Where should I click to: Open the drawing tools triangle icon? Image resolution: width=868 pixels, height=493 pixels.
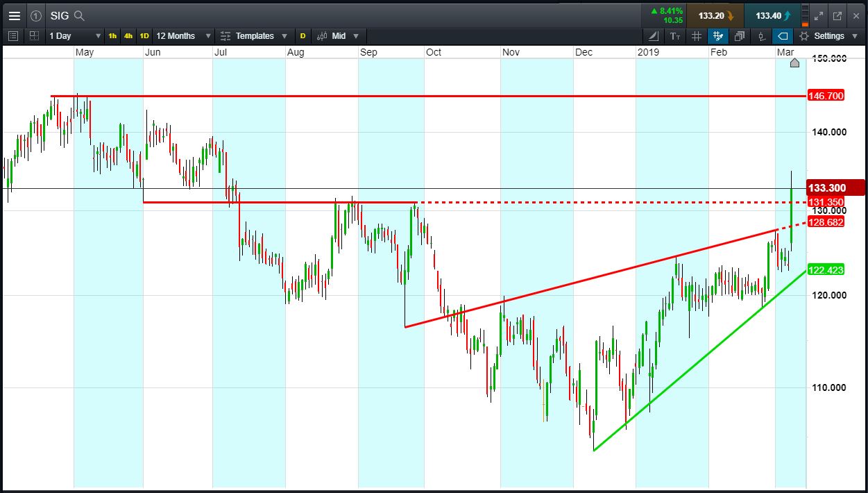pos(654,36)
